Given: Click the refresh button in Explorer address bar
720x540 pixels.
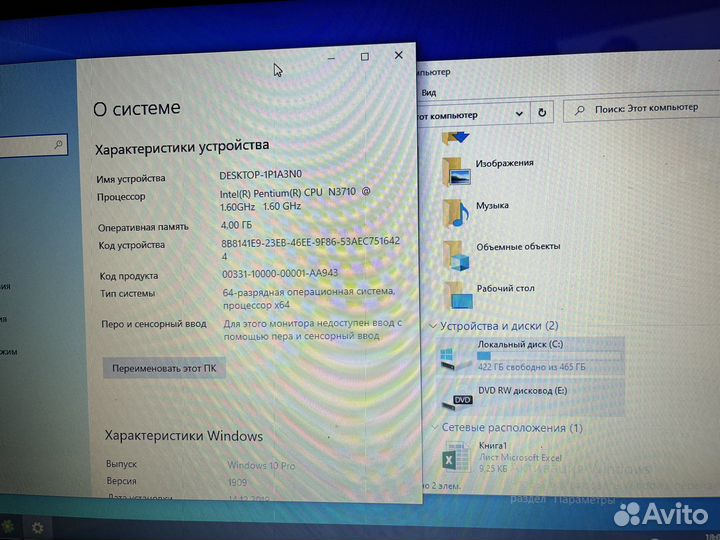Looking at the screenshot, I should (542, 112).
